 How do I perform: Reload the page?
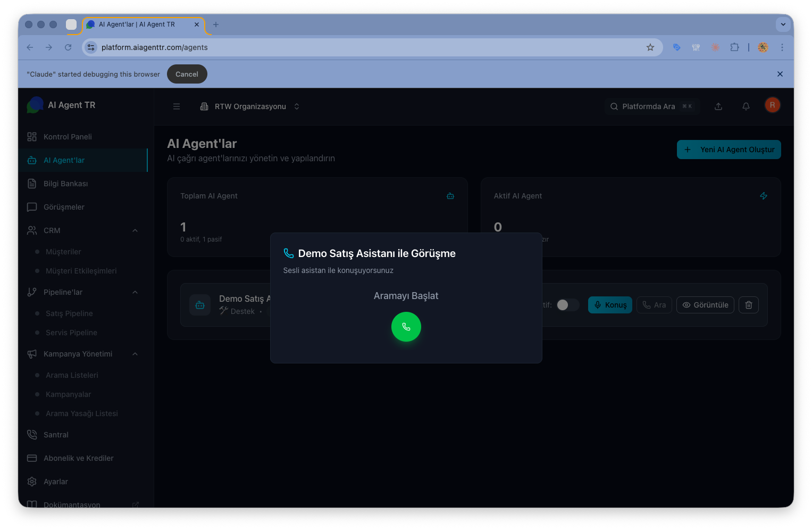point(68,47)
